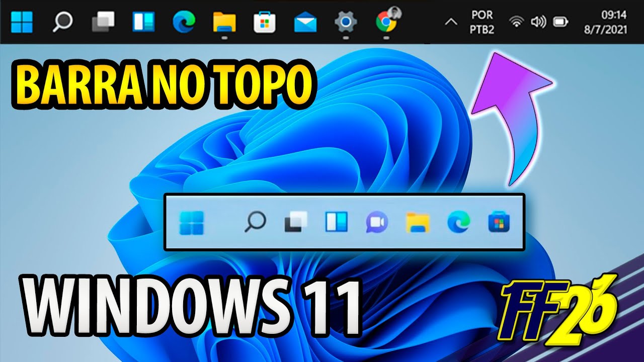Viewport: 644px width, 362px height.
Task: Switch to Google Chrome in the top taskbar
Action: coord(386,22)
